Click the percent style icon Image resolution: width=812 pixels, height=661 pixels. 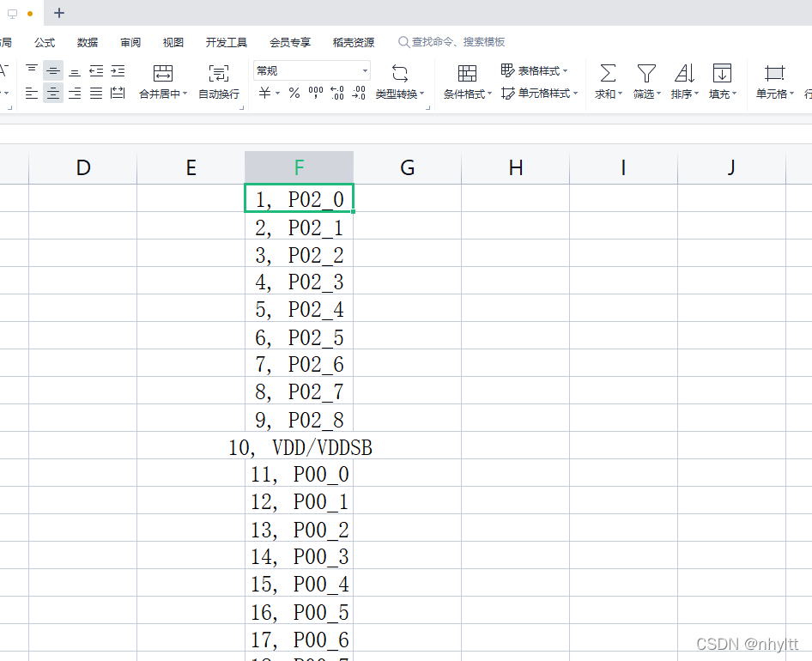tap(294, 93)
